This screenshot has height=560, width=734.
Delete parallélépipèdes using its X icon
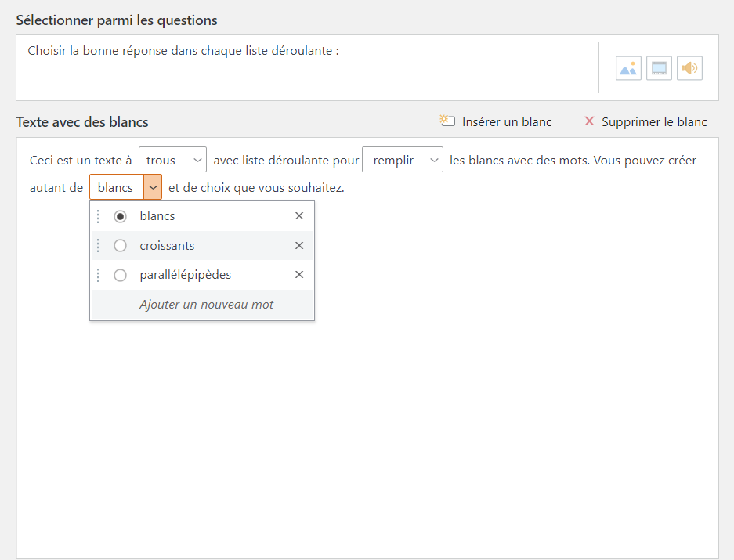[299, 274]
